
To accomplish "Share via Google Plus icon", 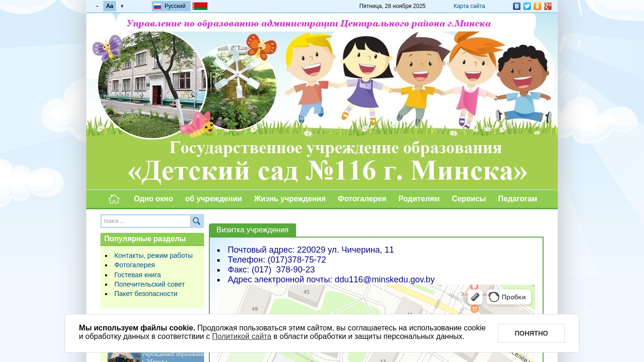I will pyautogui.click(x=548, y=6).
